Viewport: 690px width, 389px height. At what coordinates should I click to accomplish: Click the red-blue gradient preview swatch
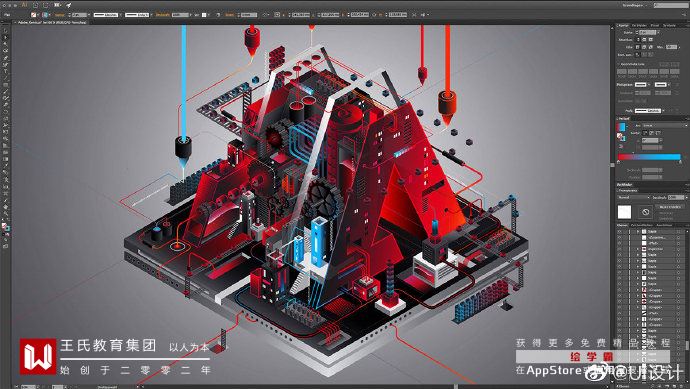tap(621, 127)
